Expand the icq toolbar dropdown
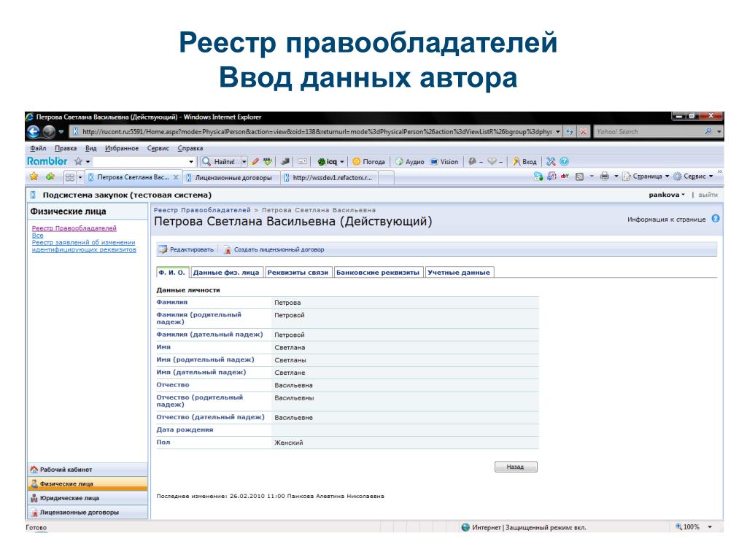The width and height of the screenshot is (747, 560). click(343, 162)
